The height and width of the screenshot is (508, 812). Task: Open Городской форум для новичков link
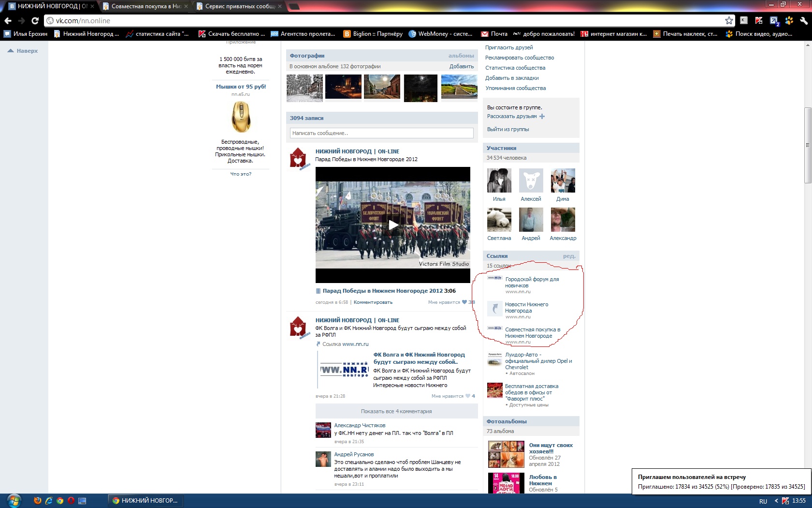click(532, 283)
